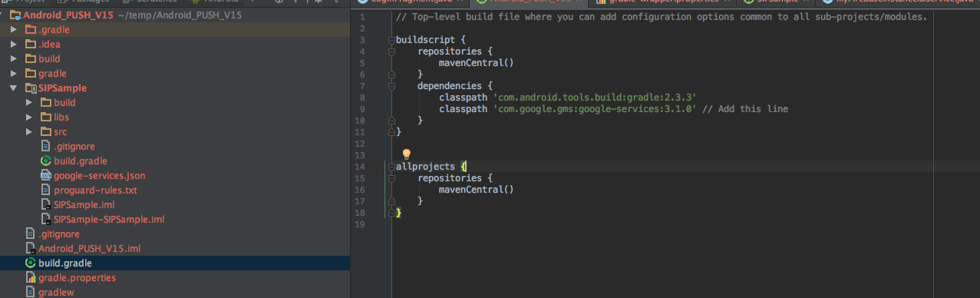980x298 pixels.
Task: Click the gradle.properties file icon
Action: tap(31, 277)
